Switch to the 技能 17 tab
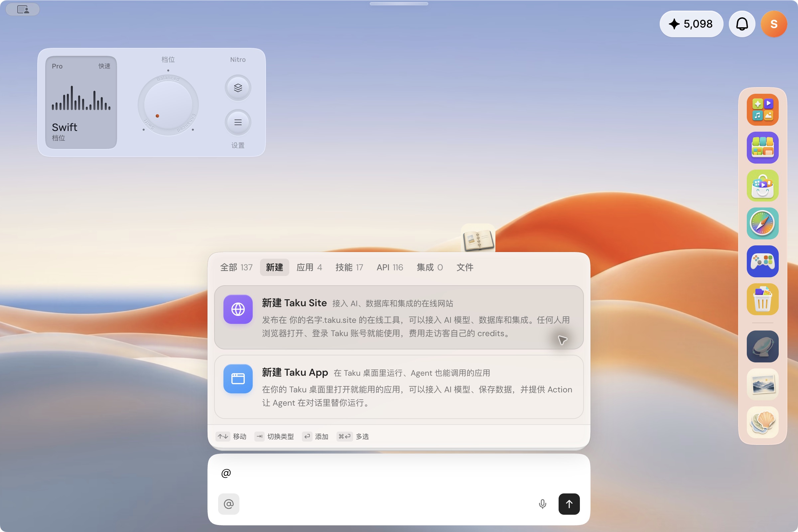Image resolution: width=798 pixels, height=532 pixels. 349,267
